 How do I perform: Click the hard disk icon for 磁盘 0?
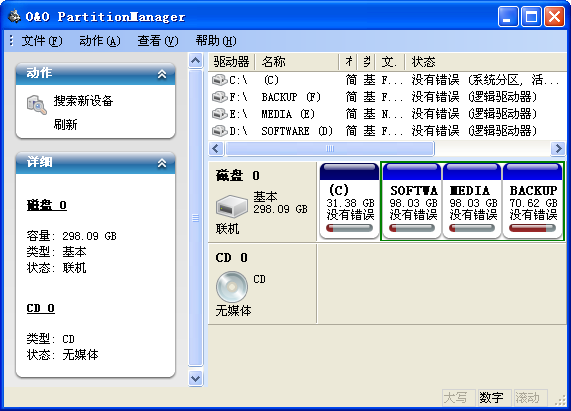pyautogui.click(x=232, y=207)
